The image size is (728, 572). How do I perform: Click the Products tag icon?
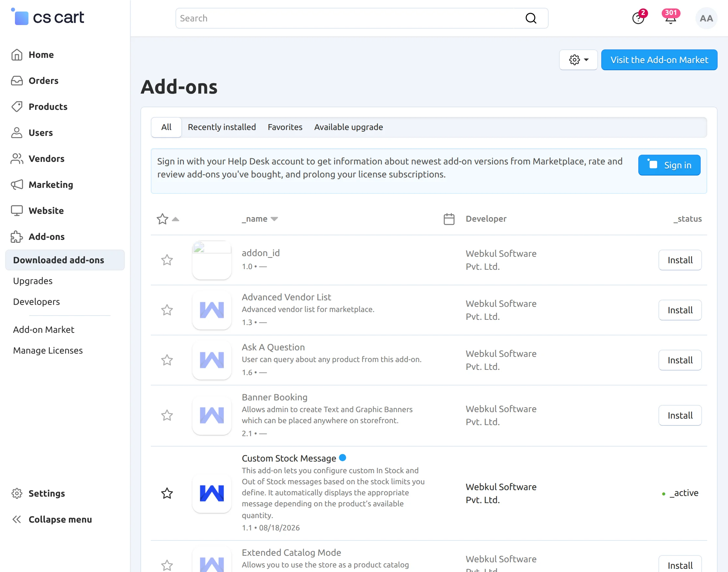[x=17, y=107]
